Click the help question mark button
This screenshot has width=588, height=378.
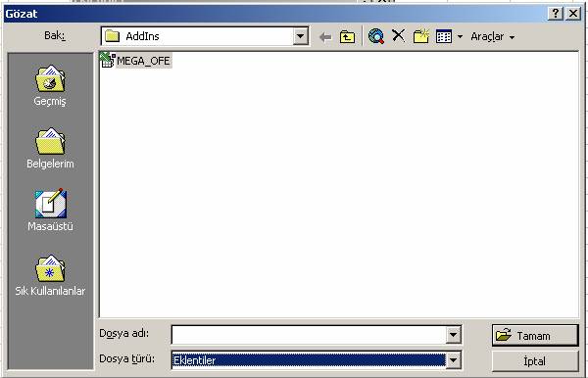[x=556, y=14]
